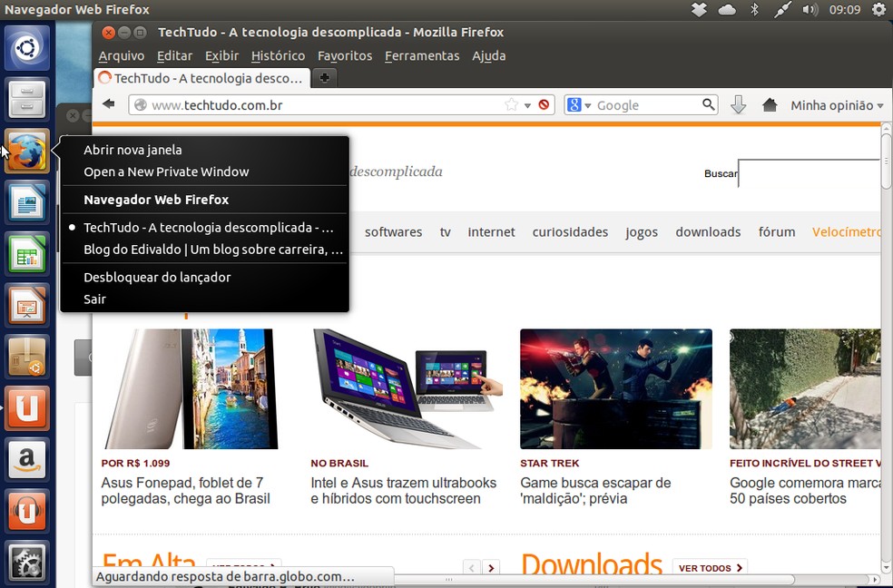Open tv site section

[446, 232]
